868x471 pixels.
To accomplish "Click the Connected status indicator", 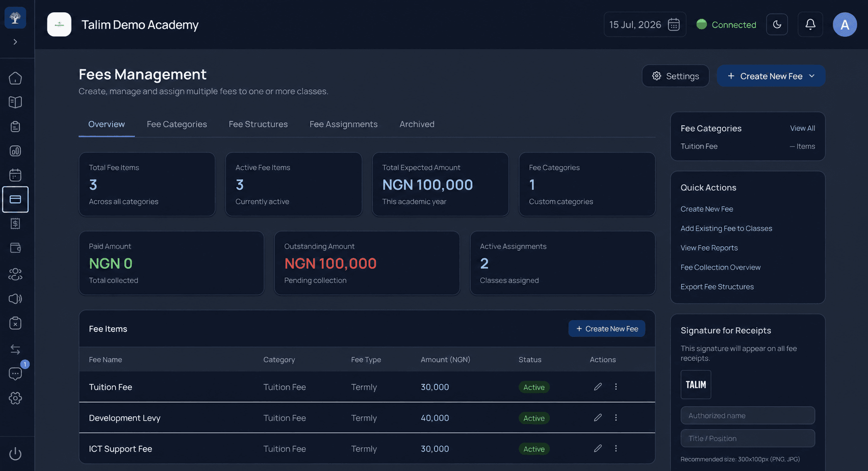I will 726,24.
